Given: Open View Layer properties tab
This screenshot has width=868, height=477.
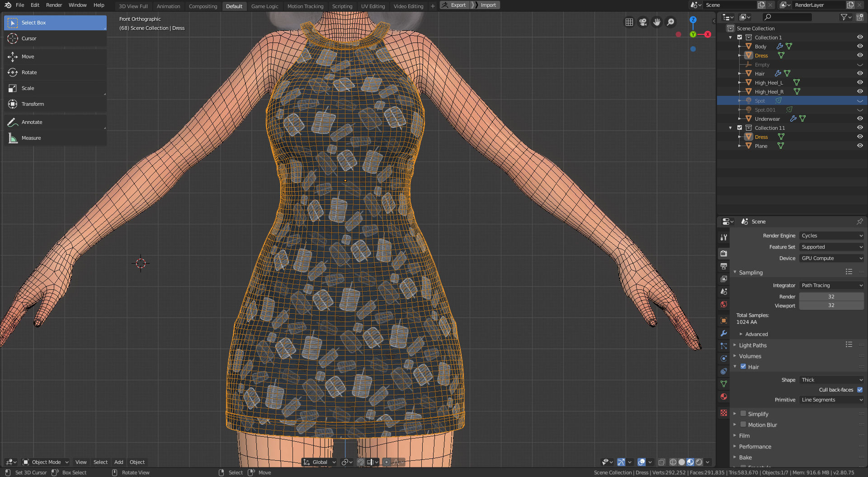Looking at the screenshot, I should point(724,279).
